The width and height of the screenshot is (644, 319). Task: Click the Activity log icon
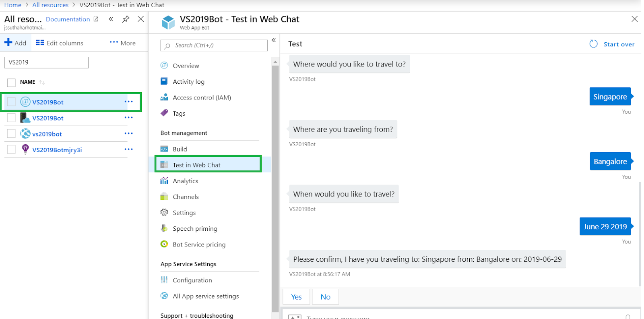(164, 81)
